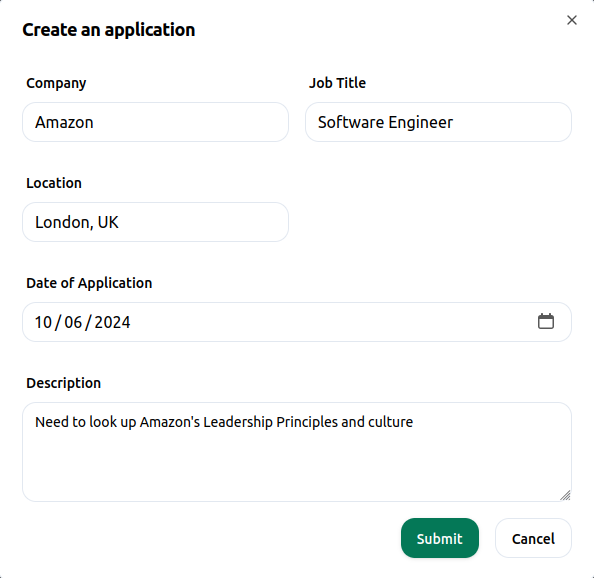This screenshot has height=578, width=594.
Task: Open the calendar date picker icon
Action: pos(546,322)
